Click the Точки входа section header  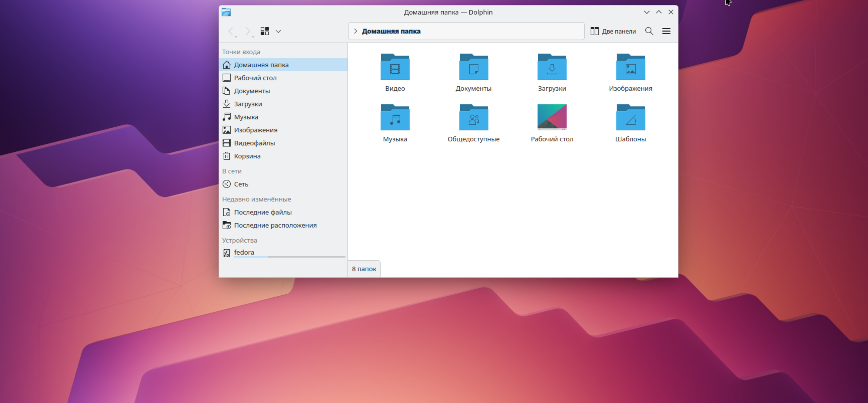pyautogui.click(x=241, y=52)
